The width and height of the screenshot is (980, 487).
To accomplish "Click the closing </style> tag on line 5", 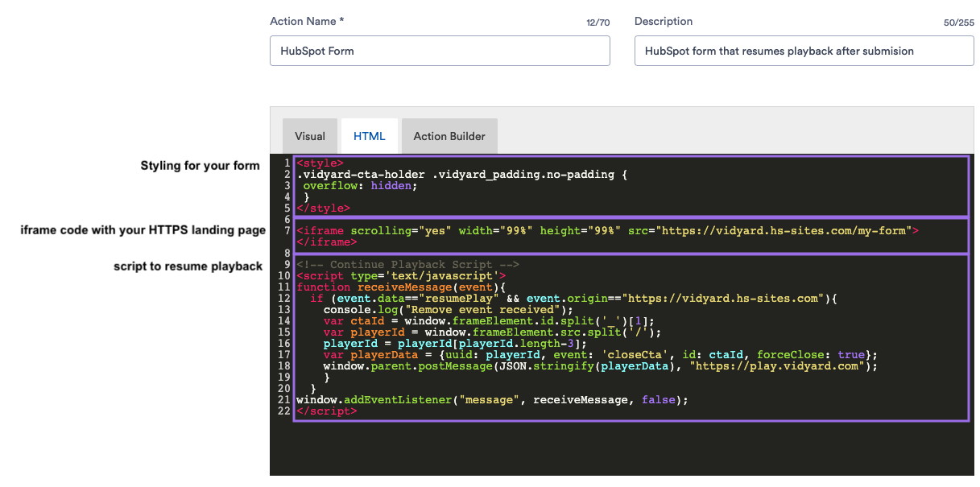I will 323,208.
